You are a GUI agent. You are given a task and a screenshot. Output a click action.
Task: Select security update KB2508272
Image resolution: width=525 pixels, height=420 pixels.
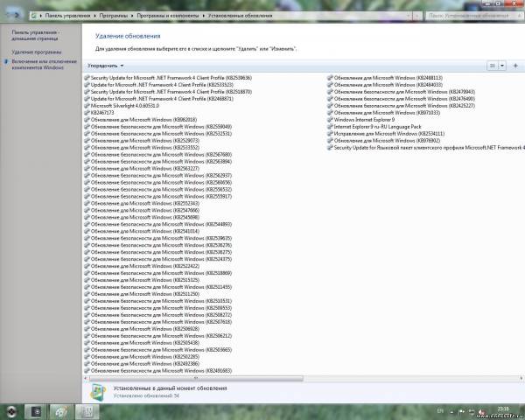158,315
